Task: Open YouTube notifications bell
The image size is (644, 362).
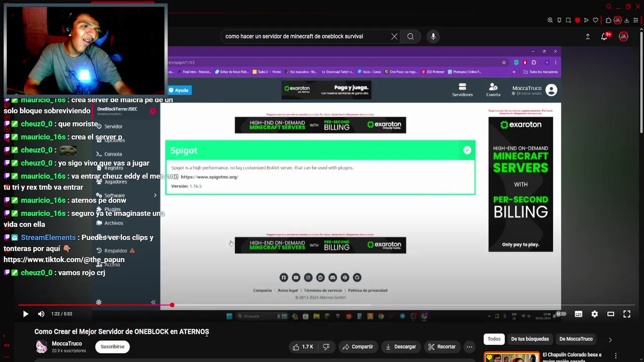Action: [x=604, y=36]
